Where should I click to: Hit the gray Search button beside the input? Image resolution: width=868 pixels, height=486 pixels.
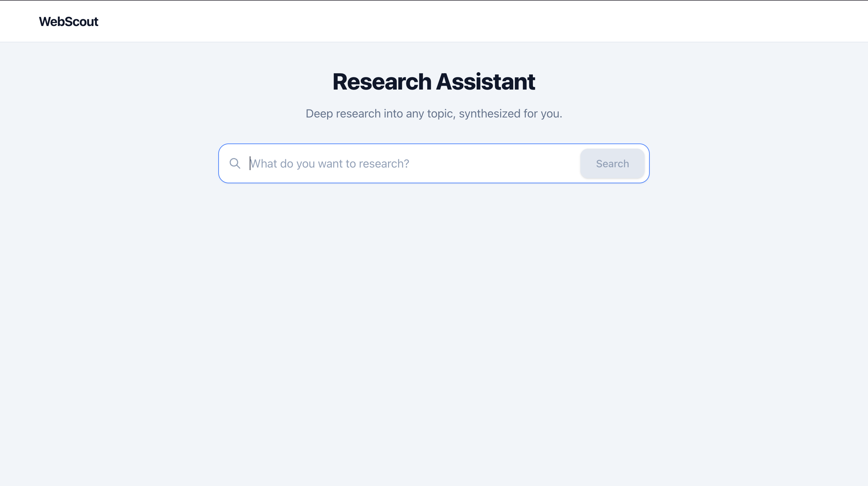(612, 163)
